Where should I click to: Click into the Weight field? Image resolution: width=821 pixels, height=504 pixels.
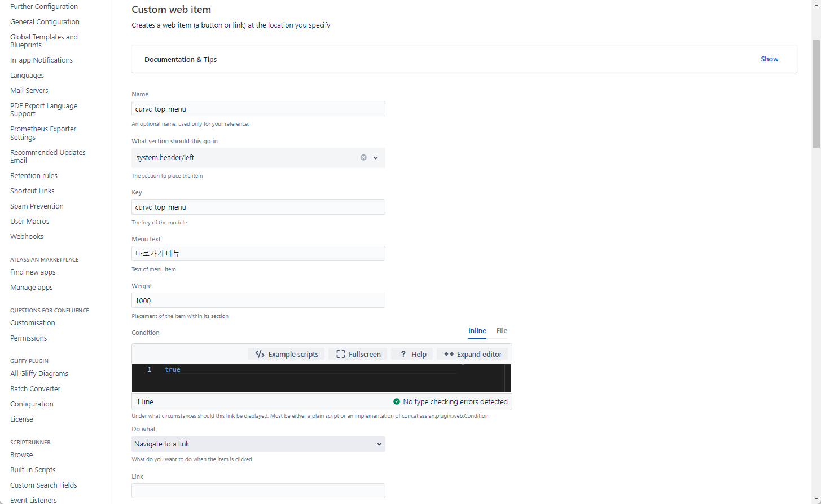coord(258,300)
